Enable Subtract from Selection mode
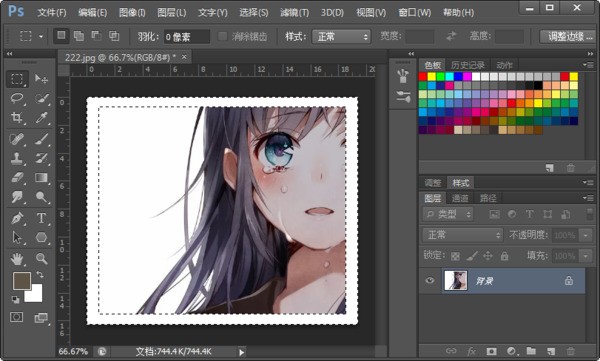600x361 pixels. pyautogui.click(x=96, y=36)
